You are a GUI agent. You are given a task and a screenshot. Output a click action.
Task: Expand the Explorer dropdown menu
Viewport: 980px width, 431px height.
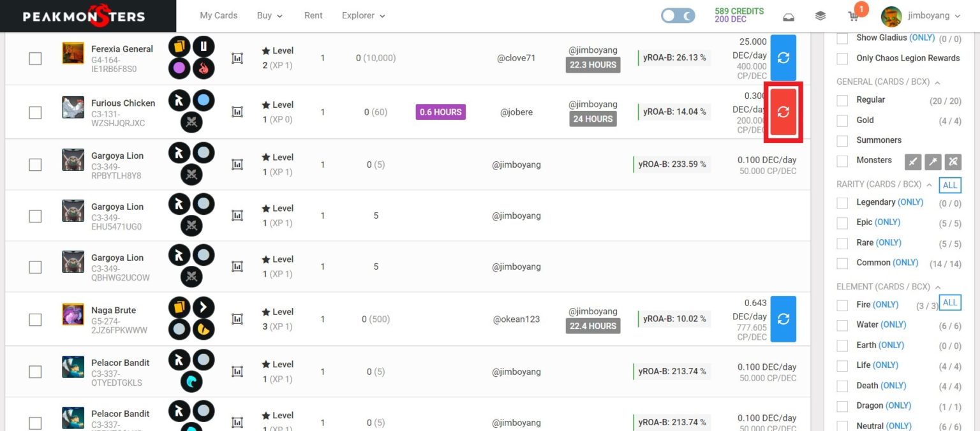(x=363, y=16)
